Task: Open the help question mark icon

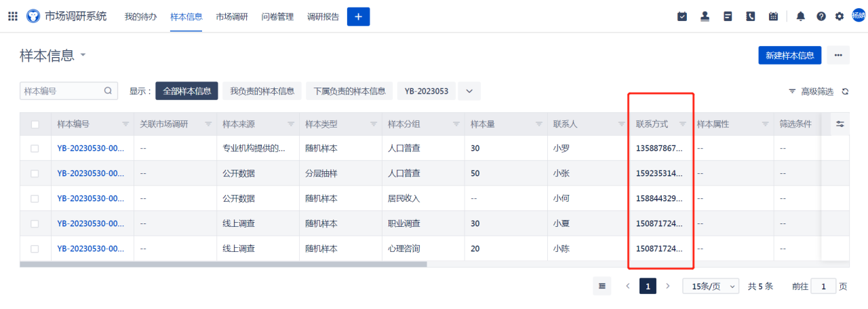Action: [x=821, y=16]
